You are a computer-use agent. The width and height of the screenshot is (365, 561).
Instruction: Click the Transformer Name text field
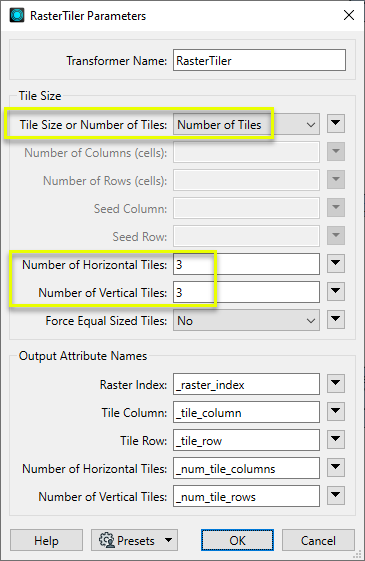pos(259,60)
